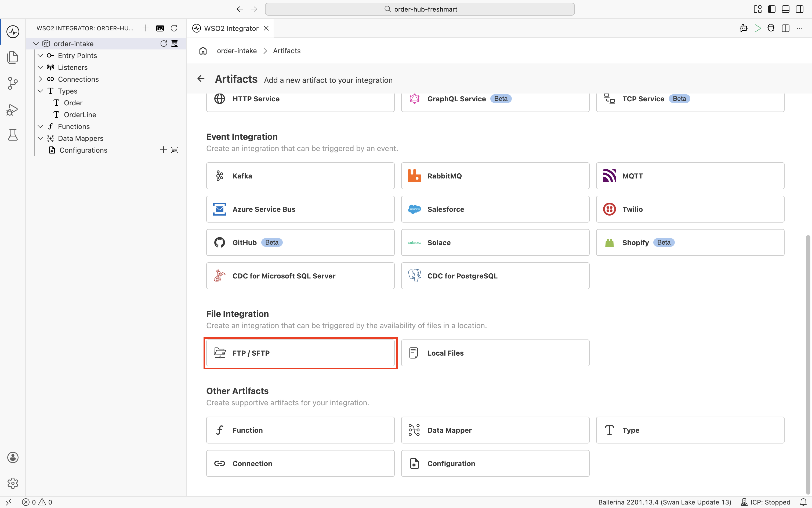
Task: Open the Explorer files icon
Action: click(x=13, y=58)
